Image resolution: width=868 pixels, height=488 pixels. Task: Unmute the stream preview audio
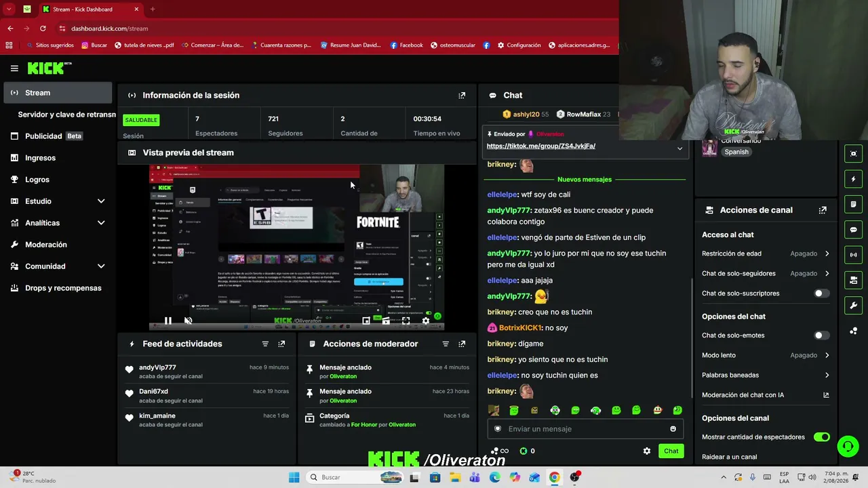point(189,321)
